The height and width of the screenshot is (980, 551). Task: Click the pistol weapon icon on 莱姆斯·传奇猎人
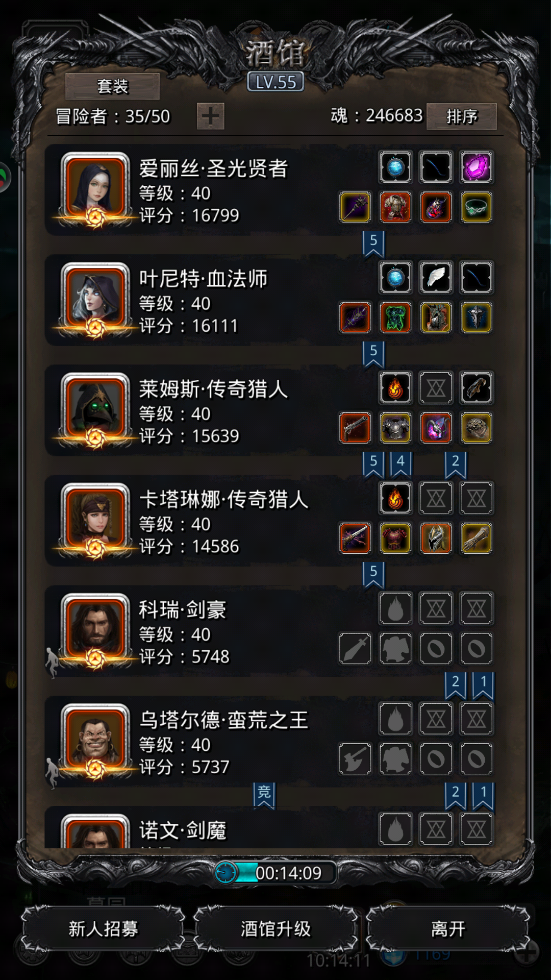355,428
